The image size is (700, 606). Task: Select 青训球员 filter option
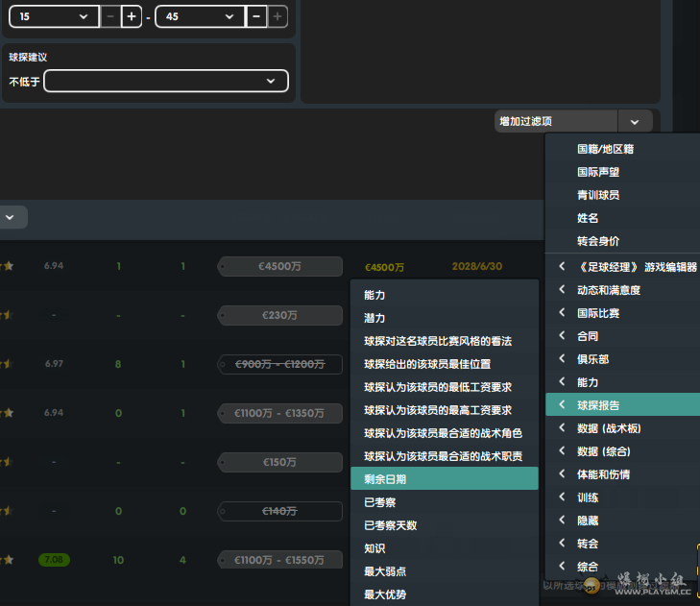click(598, 195)
